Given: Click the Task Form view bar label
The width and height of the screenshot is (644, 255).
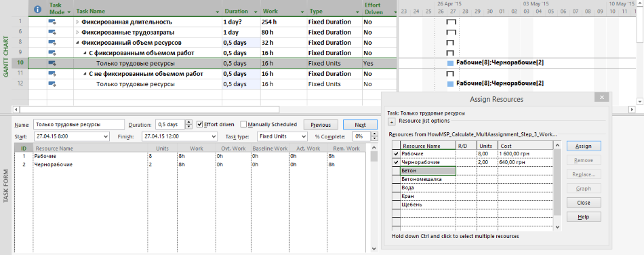Looking at the screenshot, I should pos(6,187).
